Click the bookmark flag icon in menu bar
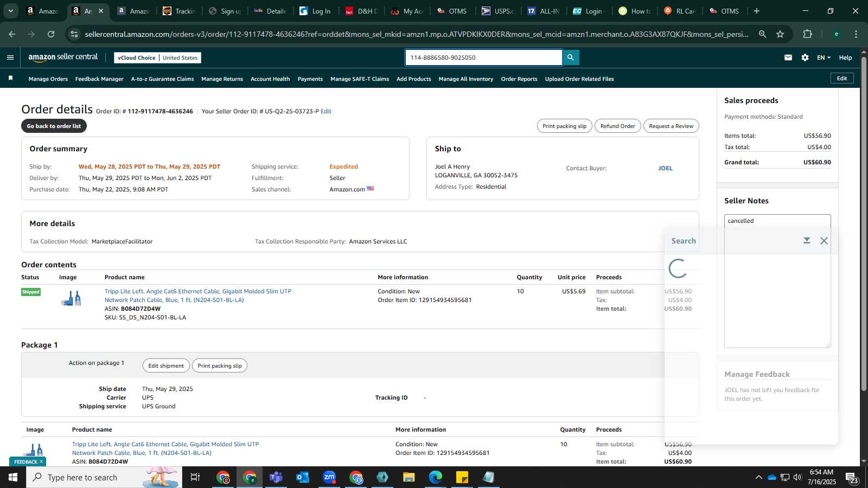This screenshot has width=868, height=488. point(10,79)
